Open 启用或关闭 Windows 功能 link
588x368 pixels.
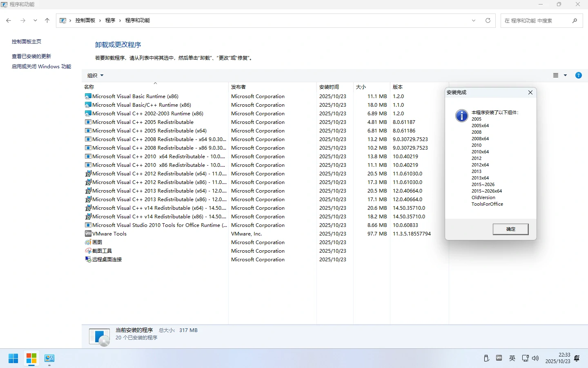41,67
